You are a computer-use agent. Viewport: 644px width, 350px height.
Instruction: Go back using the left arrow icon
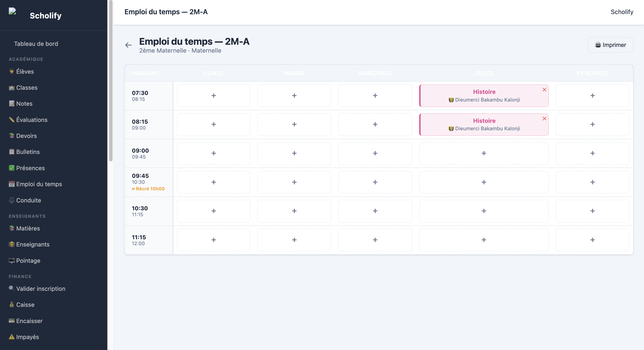coord(128,45)
